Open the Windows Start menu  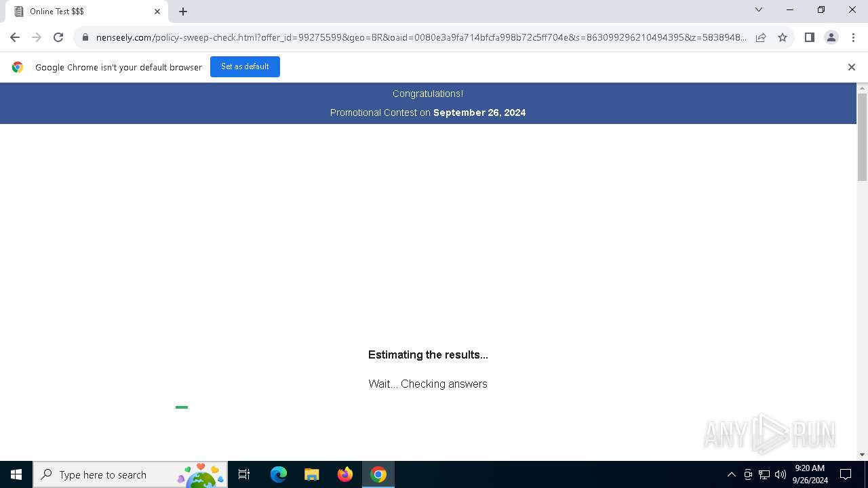[x=16, y=474]
